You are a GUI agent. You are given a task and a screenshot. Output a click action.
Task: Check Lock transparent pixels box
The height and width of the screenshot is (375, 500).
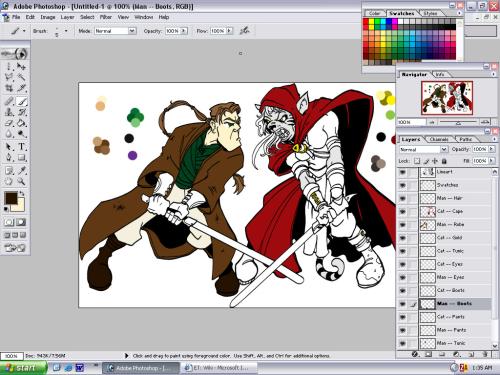tap(417, 161)
